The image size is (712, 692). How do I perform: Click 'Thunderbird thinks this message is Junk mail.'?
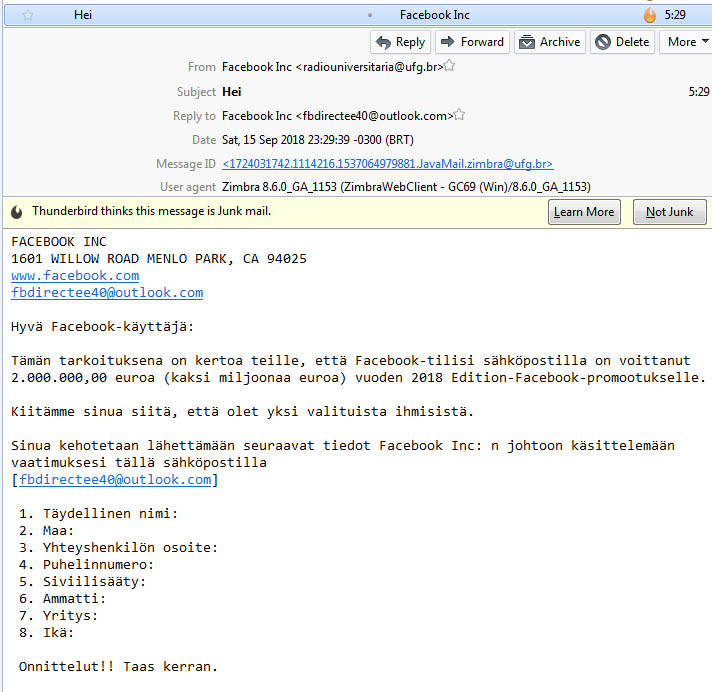pyautogui.click(x=151, y=211)
